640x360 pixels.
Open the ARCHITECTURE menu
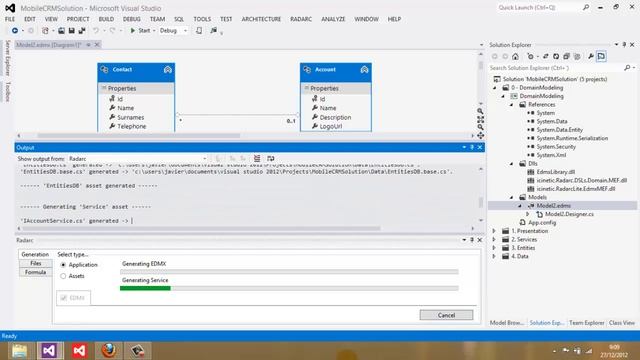coord(261,19)
